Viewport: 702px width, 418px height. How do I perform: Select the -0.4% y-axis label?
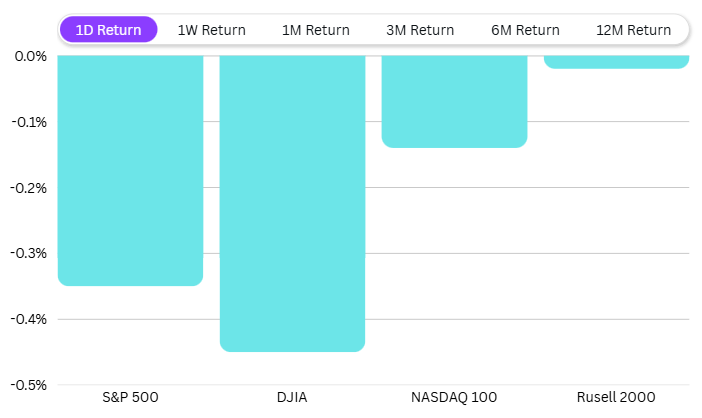click(x=30, y=319)
